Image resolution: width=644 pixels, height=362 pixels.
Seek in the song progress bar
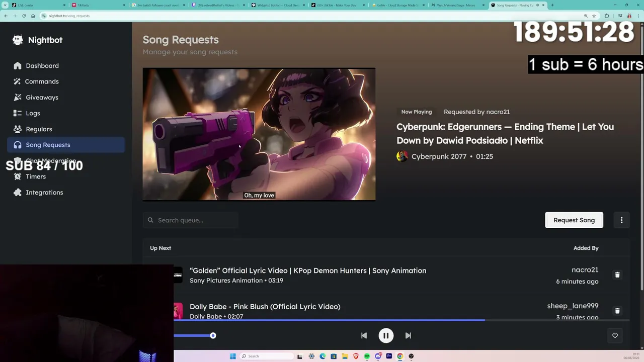click(x=401, y=320)
